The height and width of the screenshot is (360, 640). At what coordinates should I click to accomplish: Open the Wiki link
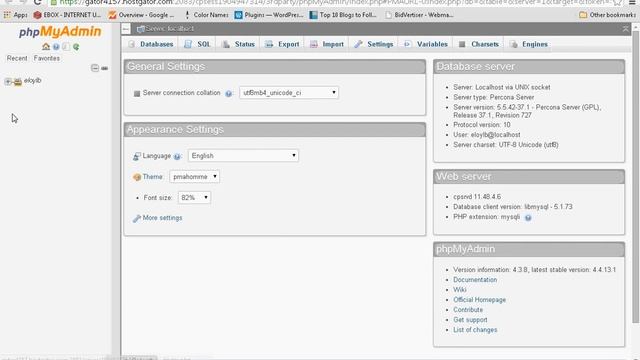(x=460, y=290)
